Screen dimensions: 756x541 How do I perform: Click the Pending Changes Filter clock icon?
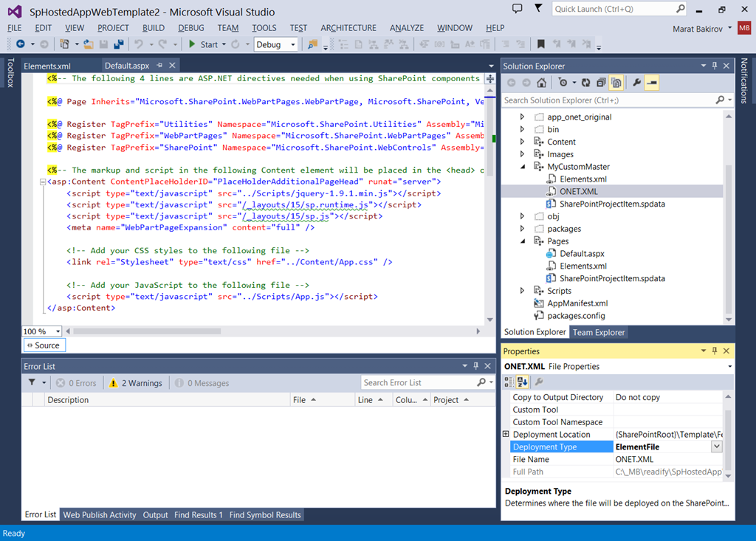(563, 83)
